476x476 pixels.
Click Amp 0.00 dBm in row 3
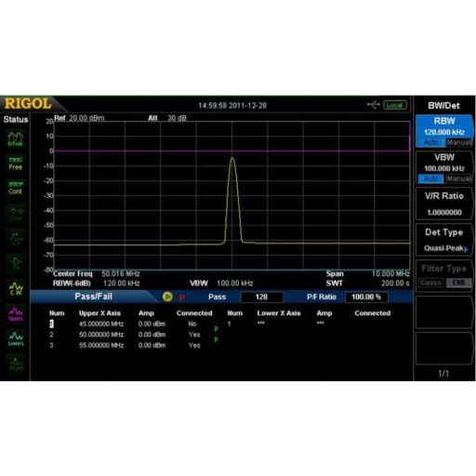(152, 345)
